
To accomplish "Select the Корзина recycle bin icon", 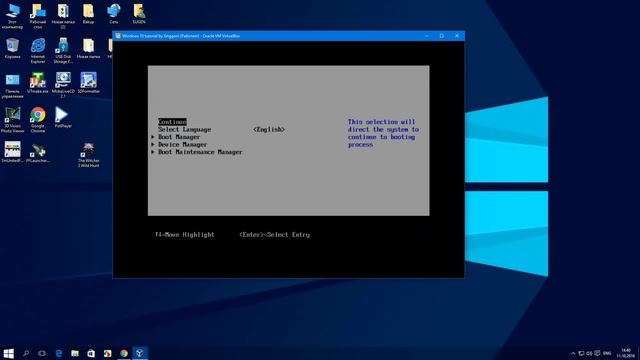I will click(12, 48).
